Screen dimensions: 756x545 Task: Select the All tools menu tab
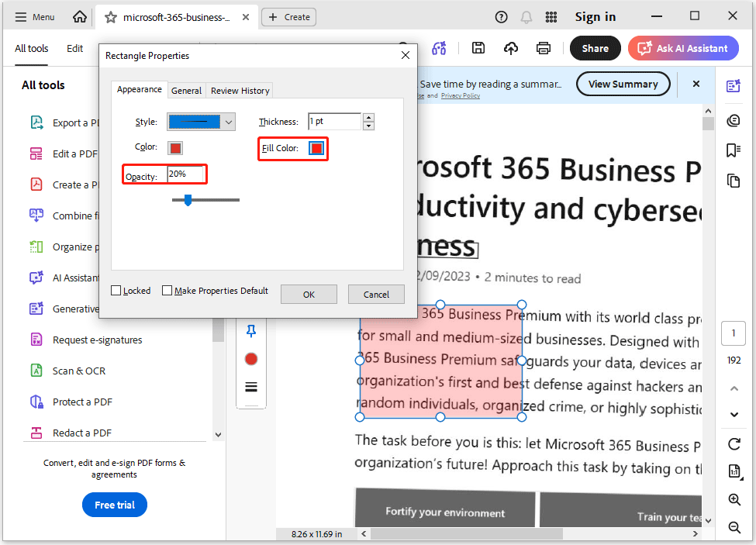point(31,48)
